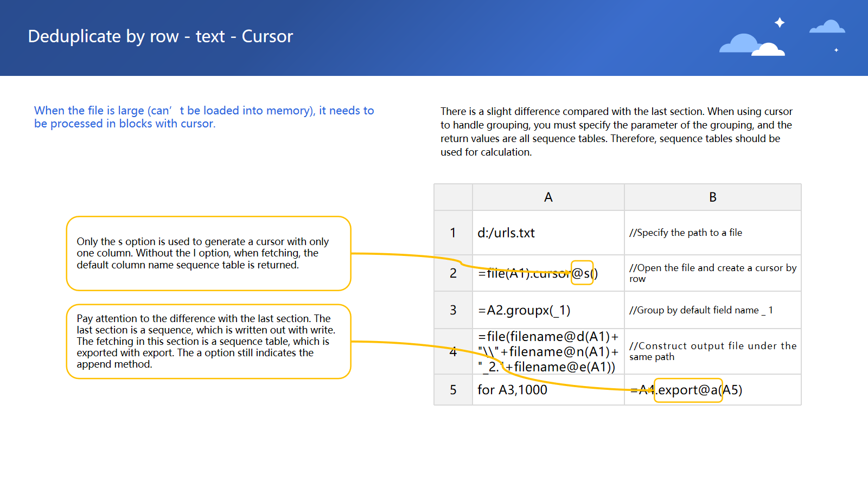Click row number 1 in the table
The width and height of the screenshot is (868, 488).
pyautogui.click(x=453, y=233)
